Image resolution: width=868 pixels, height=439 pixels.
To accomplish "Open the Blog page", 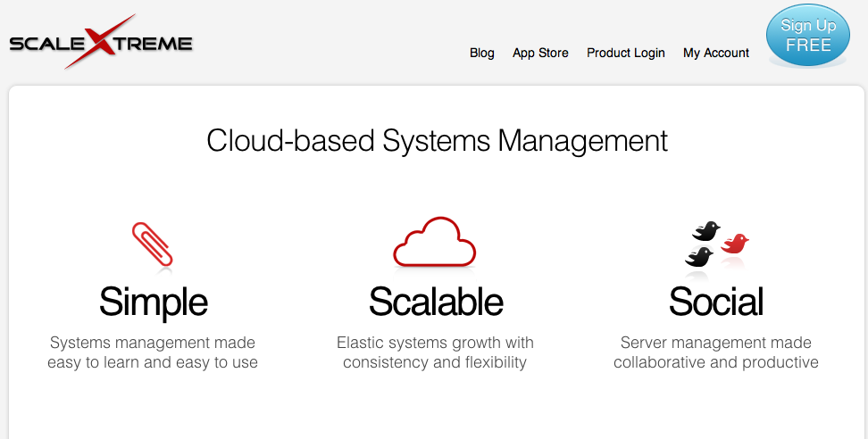I will click(481, 53).
